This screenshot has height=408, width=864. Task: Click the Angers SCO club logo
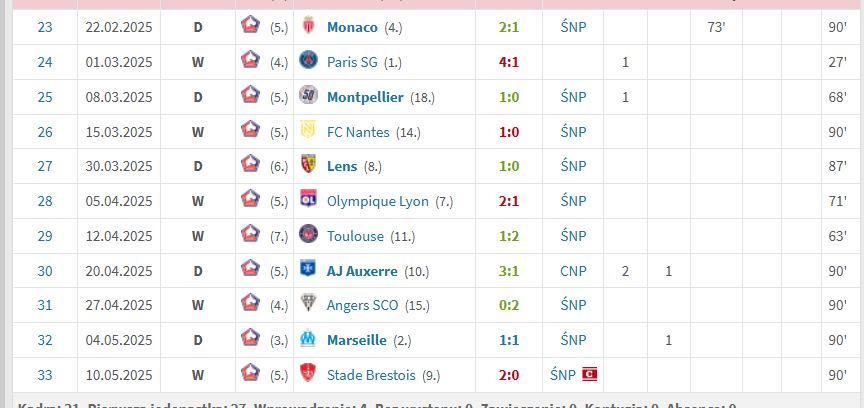point(308,303)
